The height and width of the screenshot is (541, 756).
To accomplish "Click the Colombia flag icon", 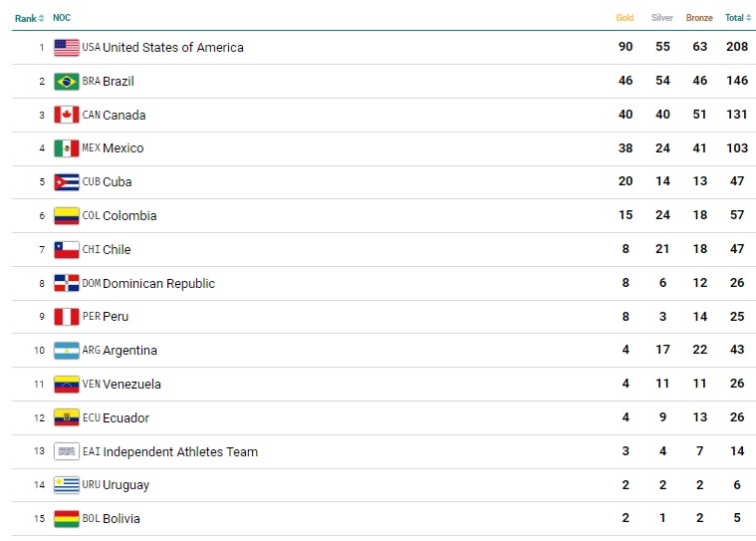I will (67, 215).
